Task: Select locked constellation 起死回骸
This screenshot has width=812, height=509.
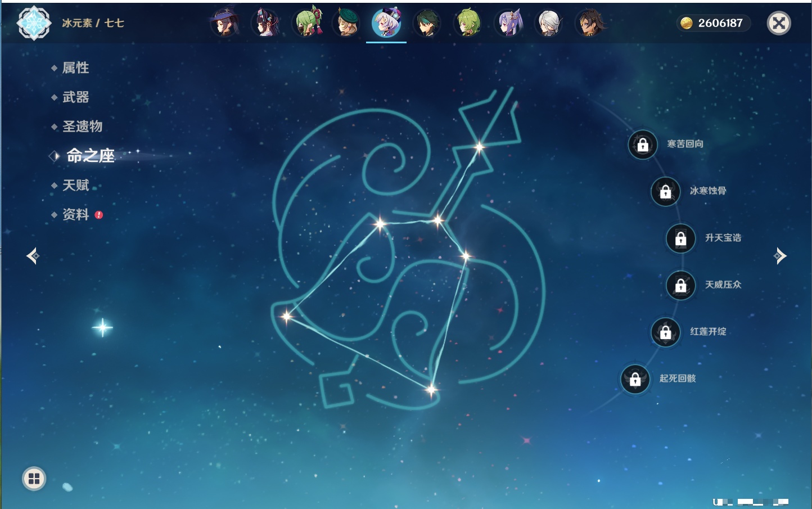Action: 635,379
